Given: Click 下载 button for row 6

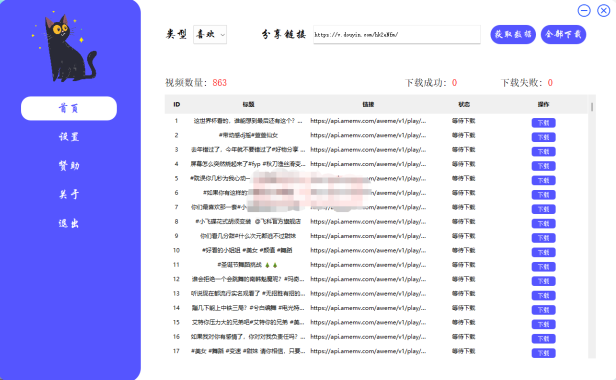Looking at the screenshot, I should coord(543,195).
